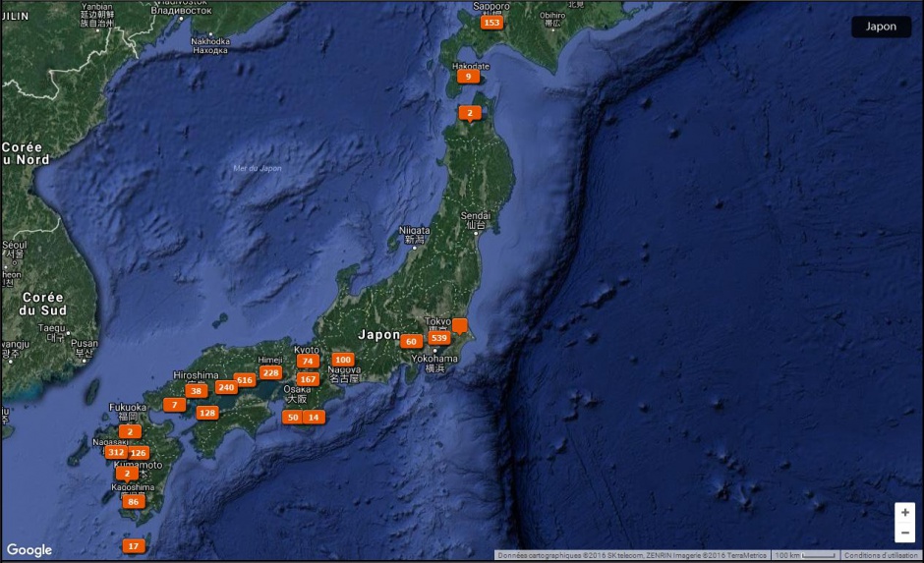Open the 50 cluster marker
Screen dimensions: 924x563
point(293,417)
